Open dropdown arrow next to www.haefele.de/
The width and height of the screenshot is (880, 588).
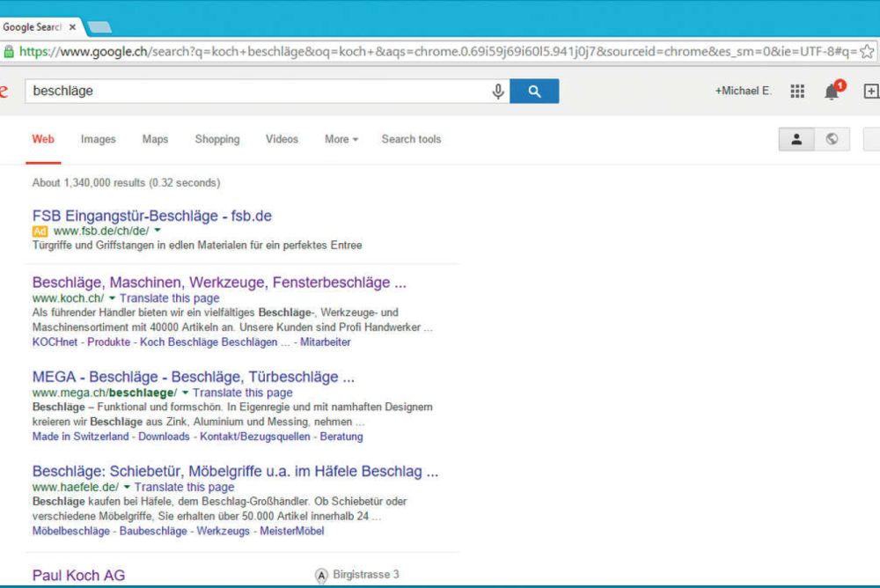click(126, 487)
